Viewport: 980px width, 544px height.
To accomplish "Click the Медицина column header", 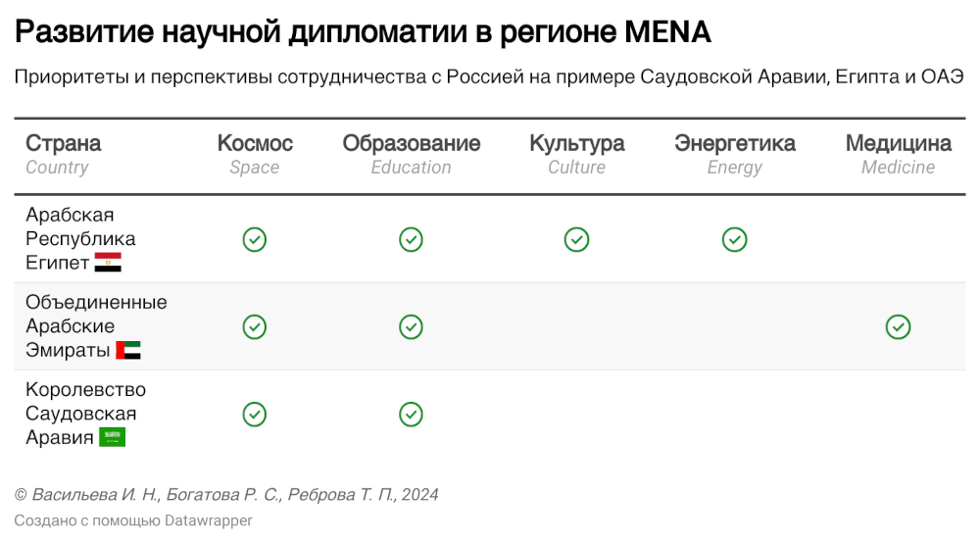I will [898, 144].
